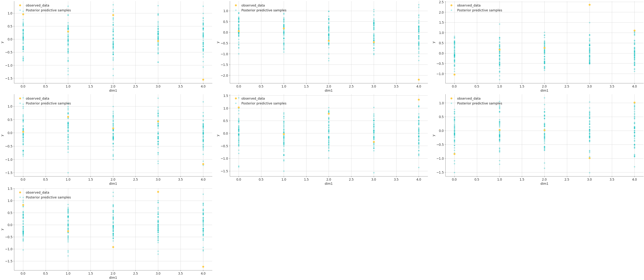The image size is (644, 280).
Task: Click yellow point at dim1 4.0 in middle-left plot
Action: coord(203,164)
